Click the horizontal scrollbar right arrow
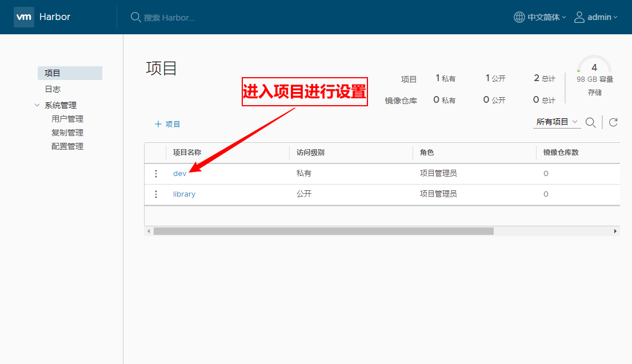The height and width of the screenshot is (364, 632). [615, 231]
